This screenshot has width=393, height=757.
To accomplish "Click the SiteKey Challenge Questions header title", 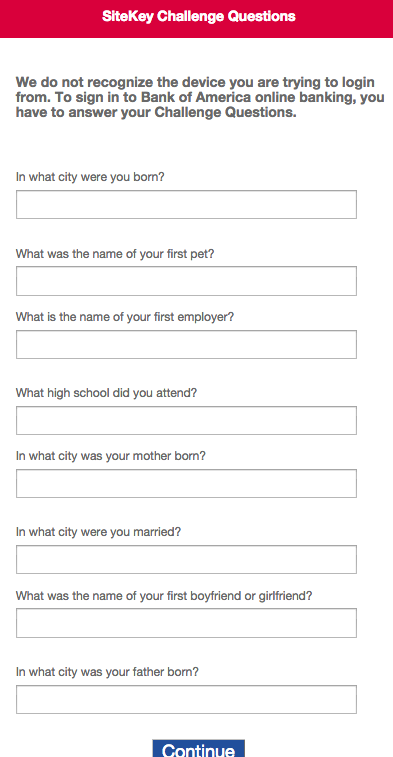I will click(198, 16).
